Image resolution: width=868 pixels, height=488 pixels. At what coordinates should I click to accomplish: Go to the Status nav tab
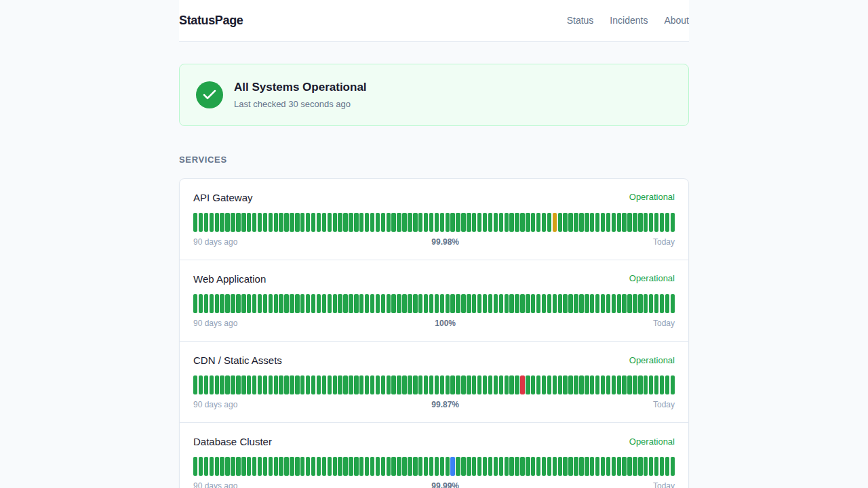coord(580,20)
